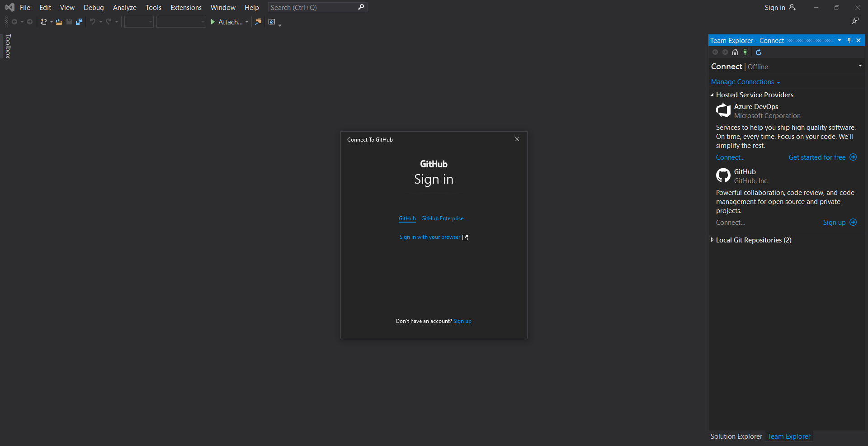The image size is (868, 446).
Task: Click the Send Feedback icon top right
Action: point(856,21)
